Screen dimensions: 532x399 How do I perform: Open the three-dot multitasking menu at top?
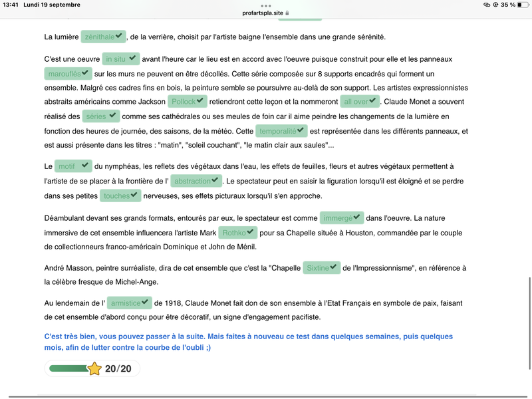[265, 6]
